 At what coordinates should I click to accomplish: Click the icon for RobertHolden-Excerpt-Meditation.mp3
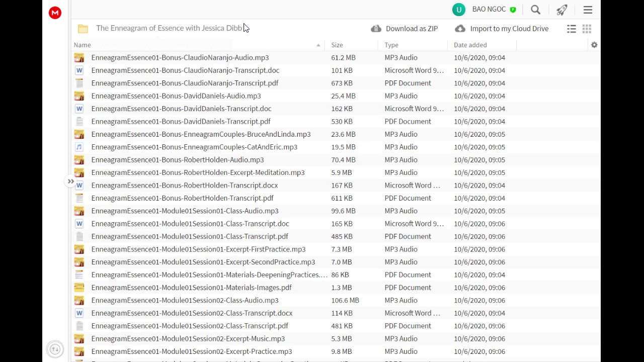79,172
